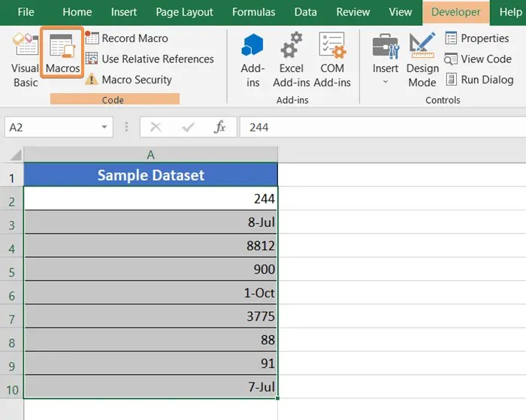The height and width of the screenshot is (420, 526).
Task: Click View Code
Action: (x=478, y=59)
